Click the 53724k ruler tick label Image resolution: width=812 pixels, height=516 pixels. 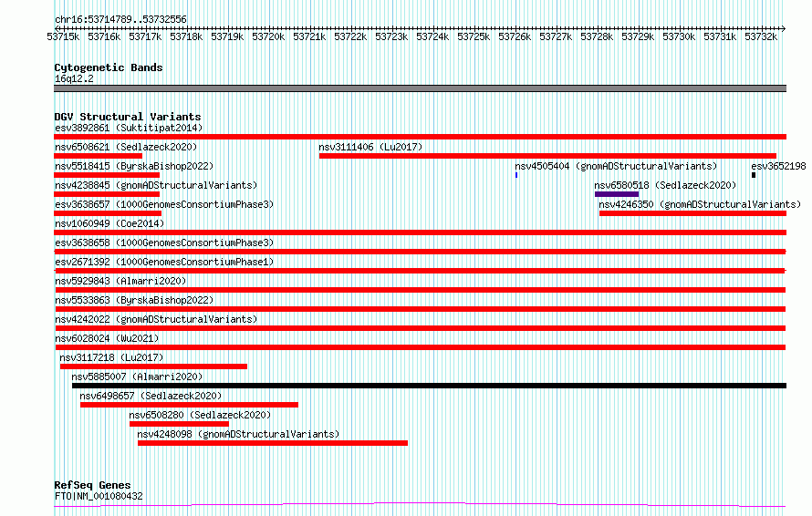(x=432, y=36)
